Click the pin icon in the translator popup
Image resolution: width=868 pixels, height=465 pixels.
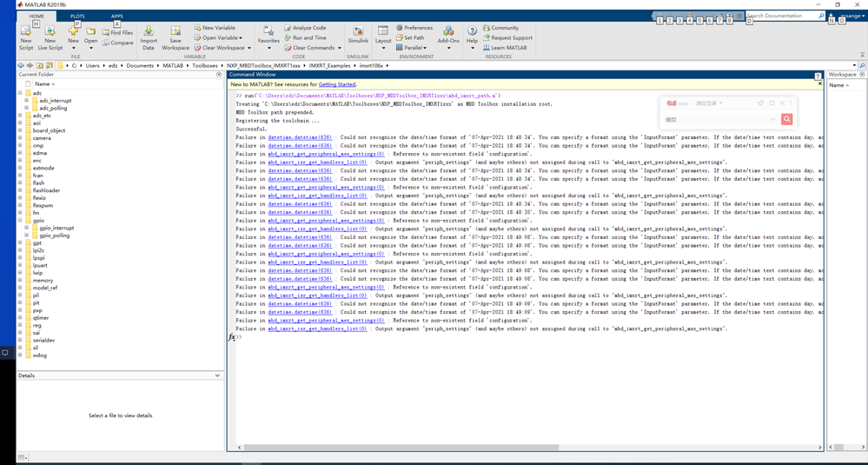coord(760,103)
